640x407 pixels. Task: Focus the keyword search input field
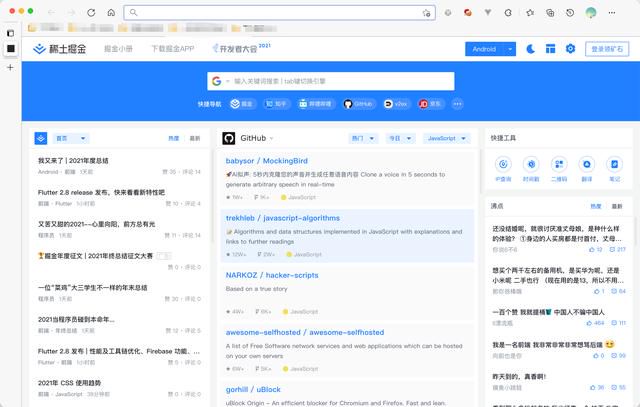click(342, 81)
